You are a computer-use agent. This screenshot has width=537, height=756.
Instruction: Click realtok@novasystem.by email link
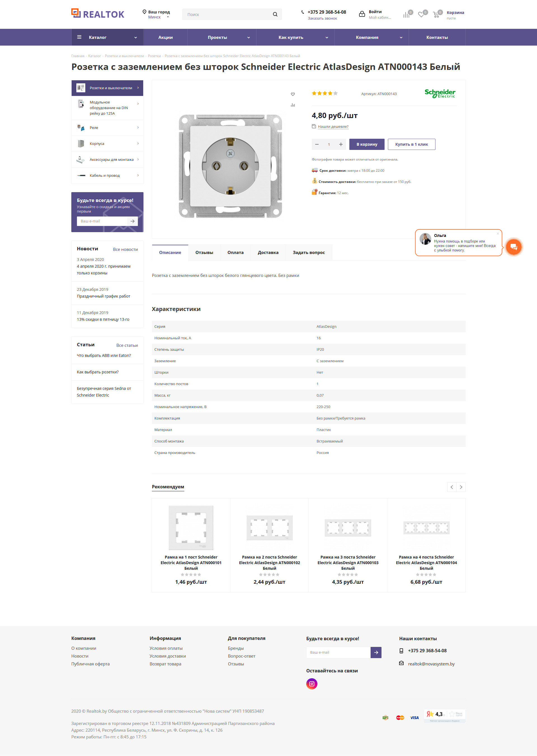coord(431,664)
